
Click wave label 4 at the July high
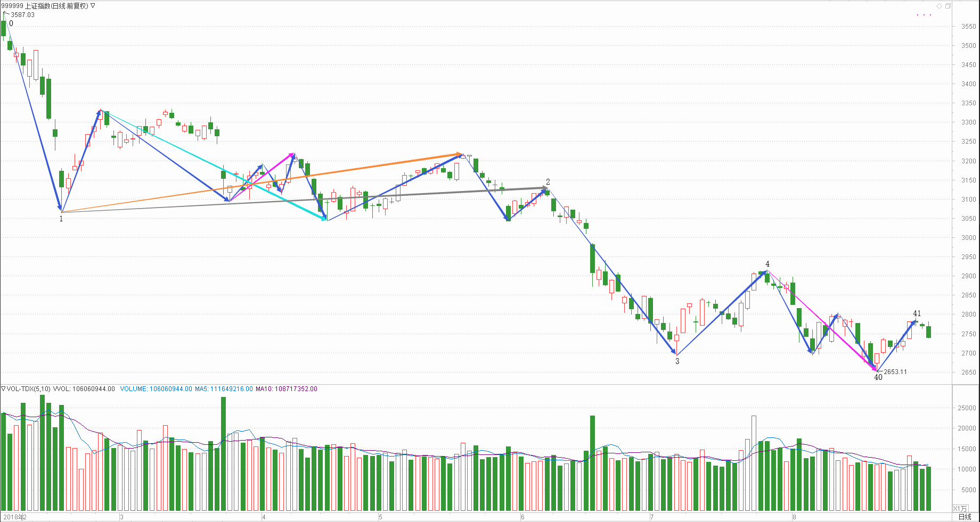click(767, 264)
